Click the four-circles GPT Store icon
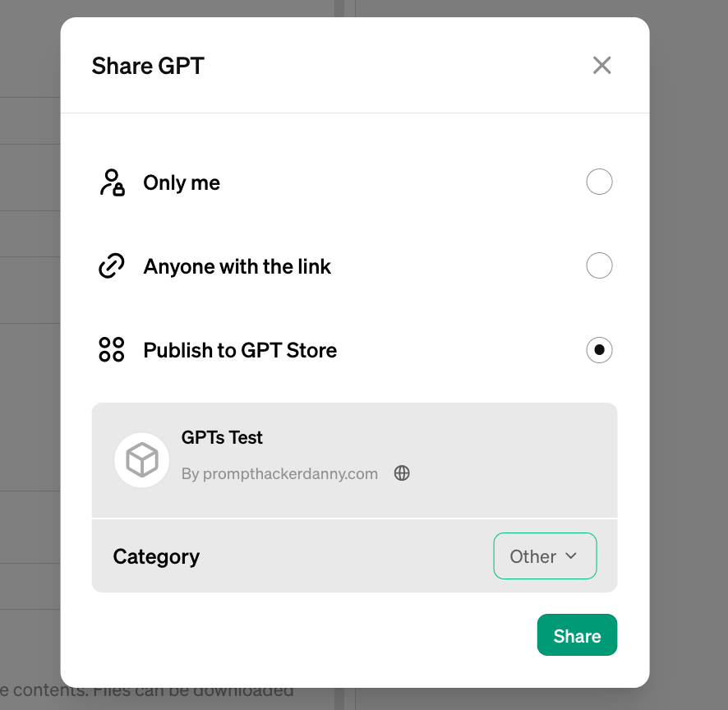728x710 pixels. point(112,350)
